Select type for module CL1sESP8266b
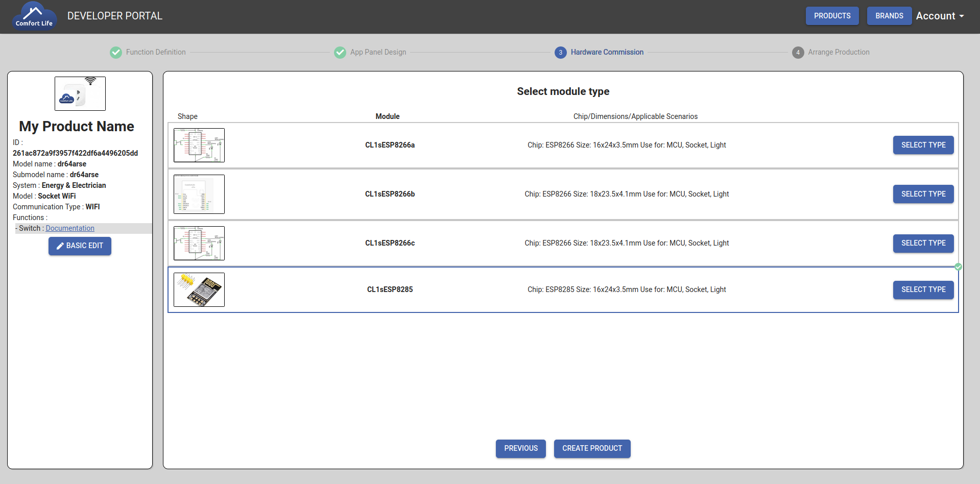Screen dimensions: 980x484 click(x=923, y=194)
